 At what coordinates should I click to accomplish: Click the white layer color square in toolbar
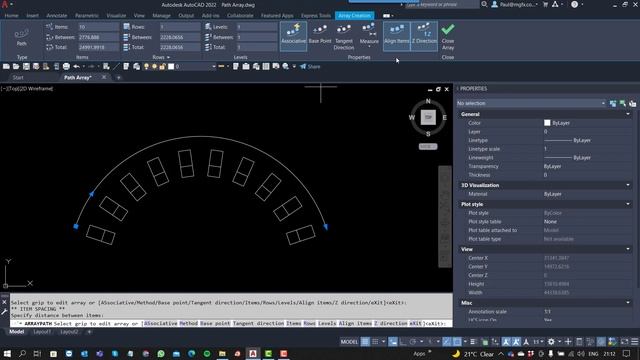tap(171, 67)
